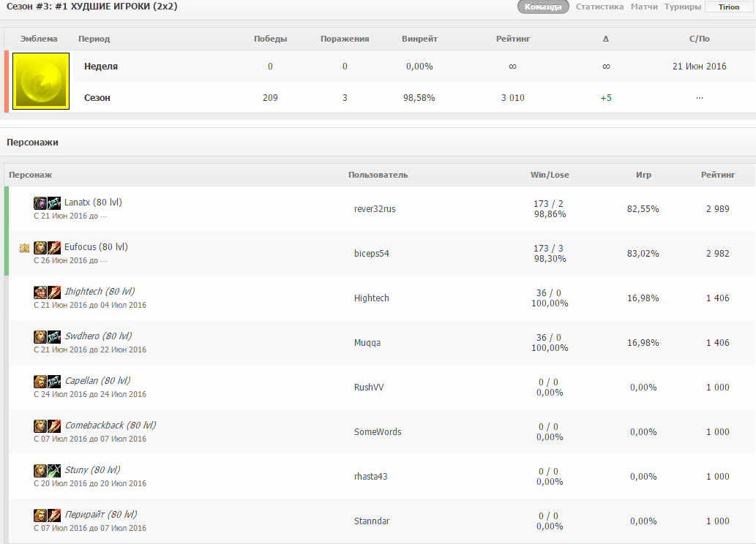Click the class icon beside Ihightech
This screenshot has width=756, height=544.
(x=54, y=292)
